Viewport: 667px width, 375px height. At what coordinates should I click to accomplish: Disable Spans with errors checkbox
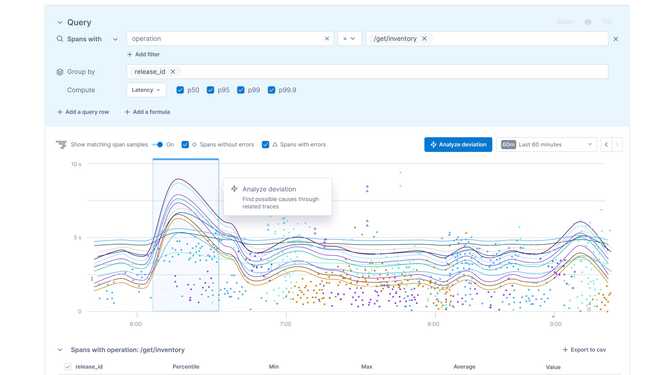[x=265, y=145]
